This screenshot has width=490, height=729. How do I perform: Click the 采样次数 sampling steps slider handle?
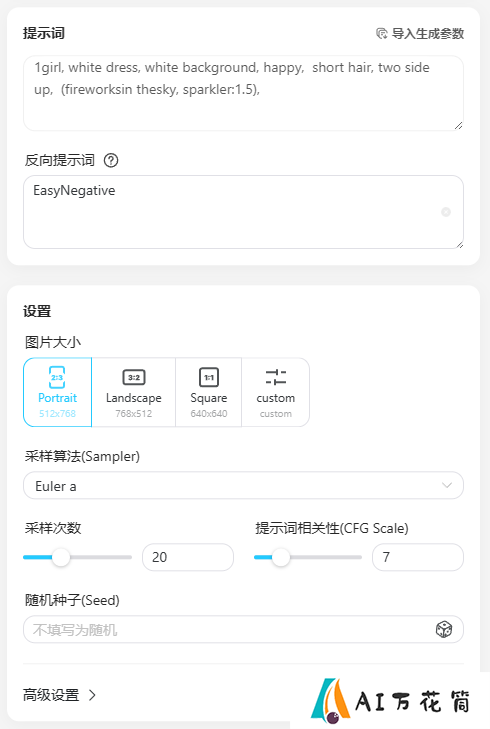point(60,557)
